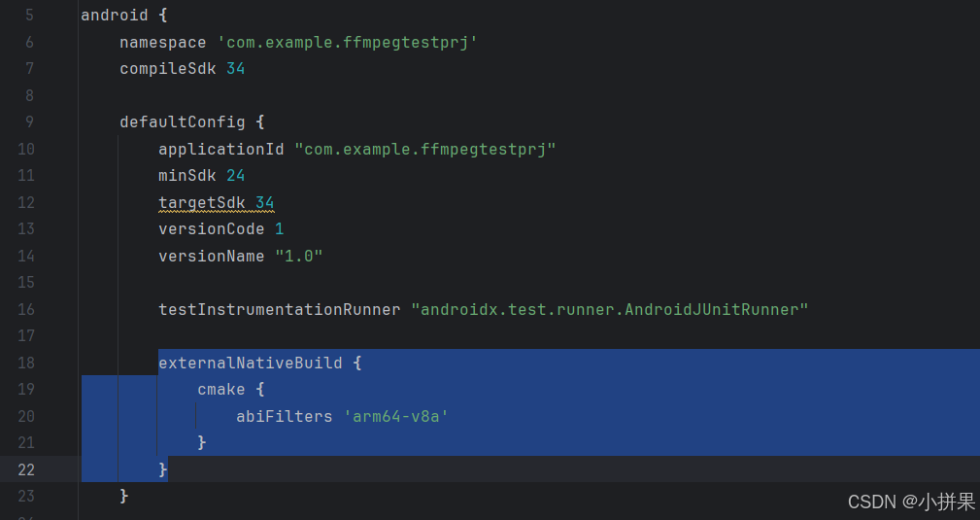This screenshot has width=980, height=520.
Task: Click the 'arm64-v8a' string
Action: point(396,416)
